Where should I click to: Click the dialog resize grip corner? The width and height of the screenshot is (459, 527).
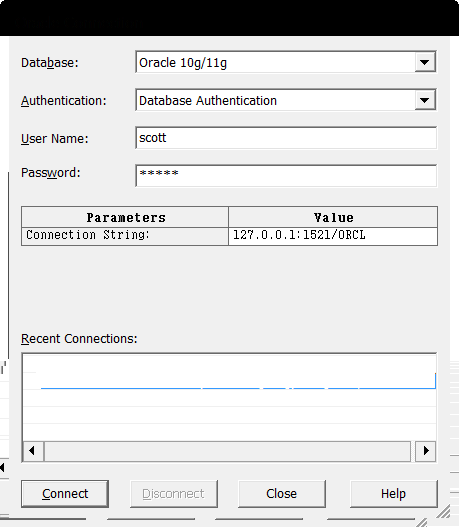point(444,512)
